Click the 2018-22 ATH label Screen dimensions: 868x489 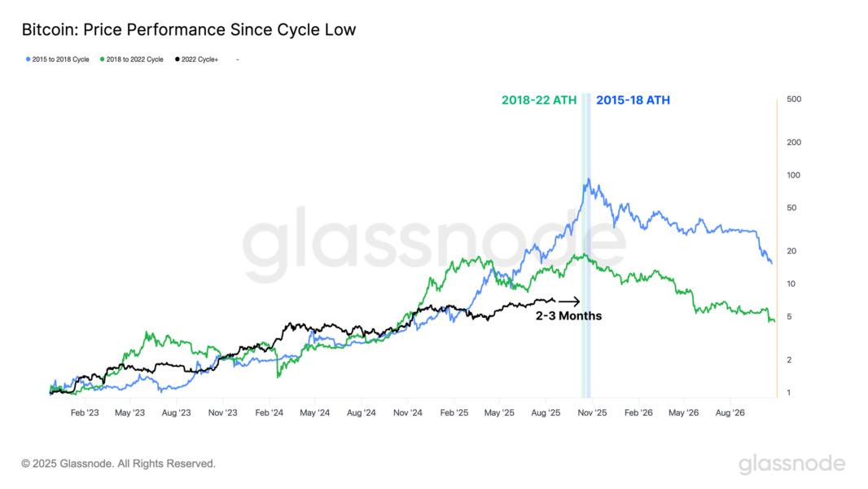click(538, 100)
